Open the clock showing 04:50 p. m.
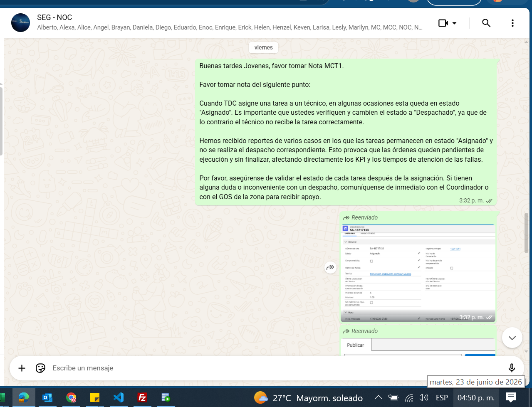 (476, 397)
